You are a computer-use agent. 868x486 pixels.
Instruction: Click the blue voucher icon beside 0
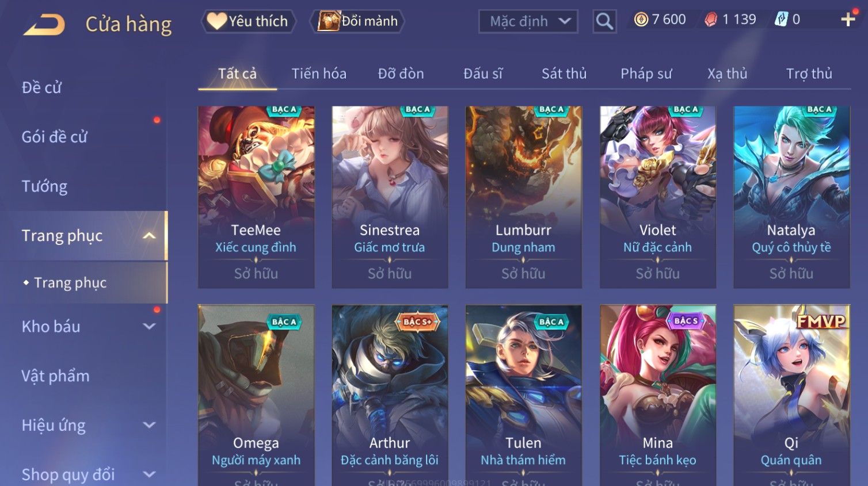click(781, 20)
